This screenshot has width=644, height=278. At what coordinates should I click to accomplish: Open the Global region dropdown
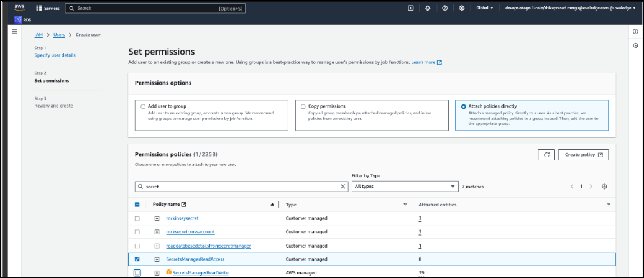(485, 8)
